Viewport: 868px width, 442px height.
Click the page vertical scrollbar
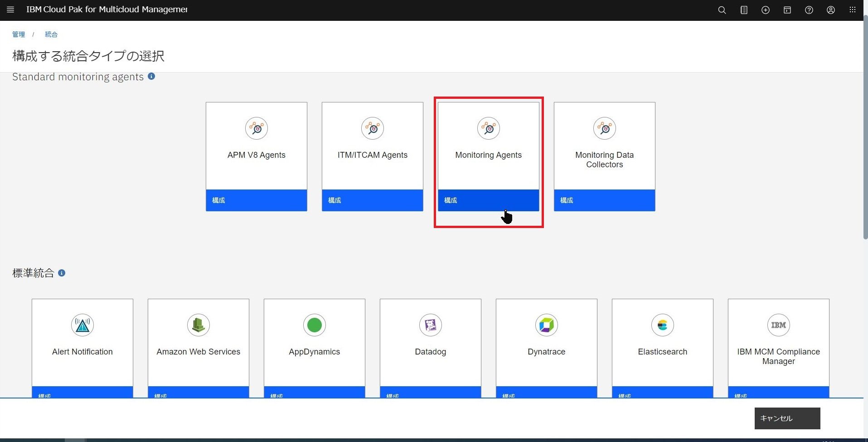[865, 127]
